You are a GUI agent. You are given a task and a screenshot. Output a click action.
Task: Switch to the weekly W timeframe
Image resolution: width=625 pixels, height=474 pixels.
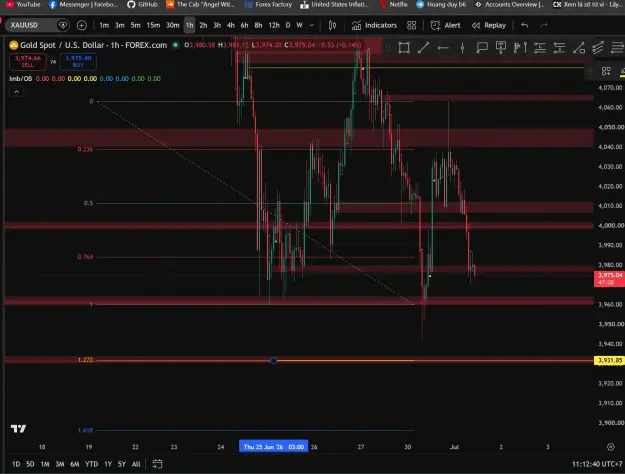pyautogui.click(x=299, y=25)
